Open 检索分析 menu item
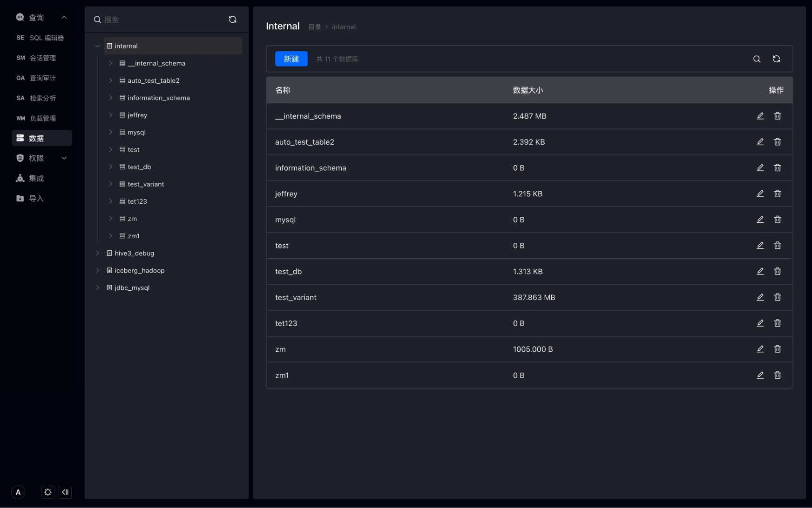This screenshot has width=812, height=508. click(42, 98)
